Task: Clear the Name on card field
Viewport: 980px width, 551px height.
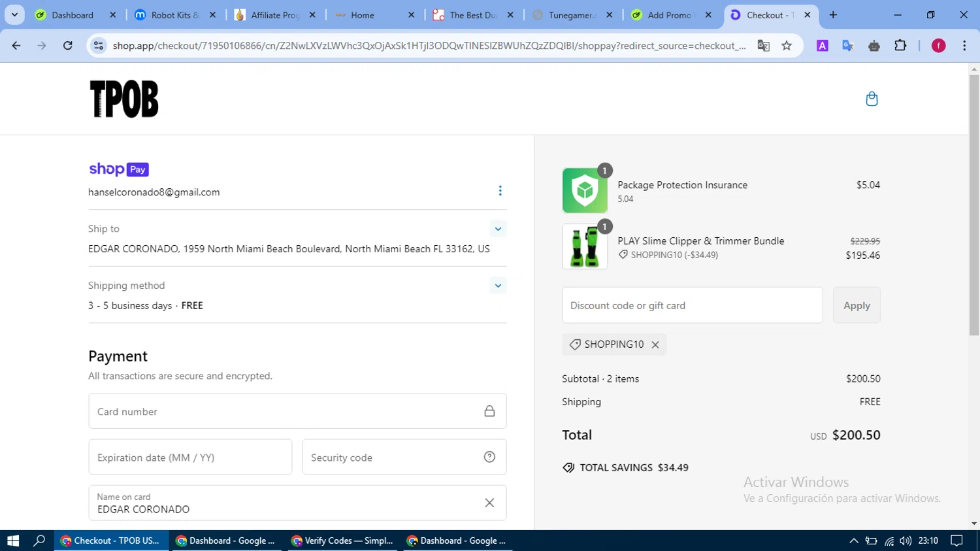Action: 489,503
